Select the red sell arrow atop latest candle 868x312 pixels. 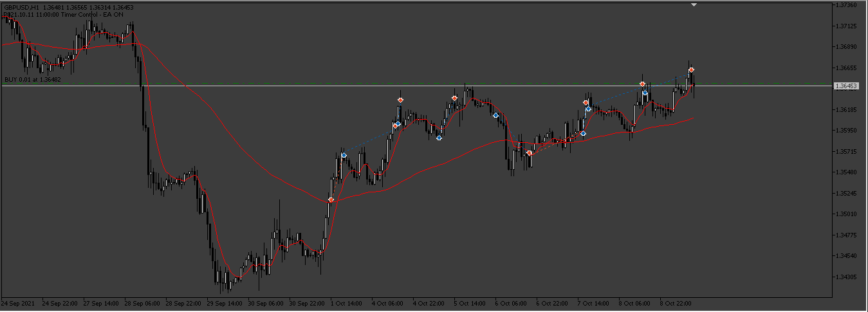coord(691,69)
